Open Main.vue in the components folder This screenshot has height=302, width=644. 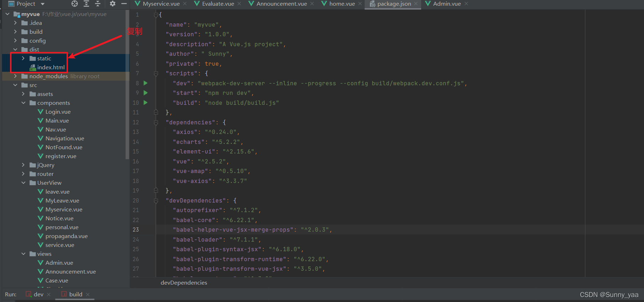(x=57, y=120)
